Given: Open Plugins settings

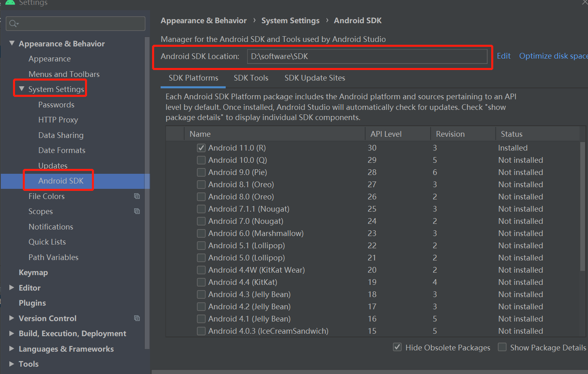Looking at the screenshot, I should point(32,303).
